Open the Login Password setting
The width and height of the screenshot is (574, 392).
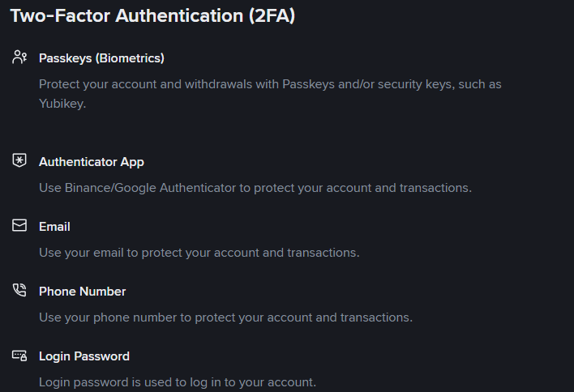click(84, 356)
